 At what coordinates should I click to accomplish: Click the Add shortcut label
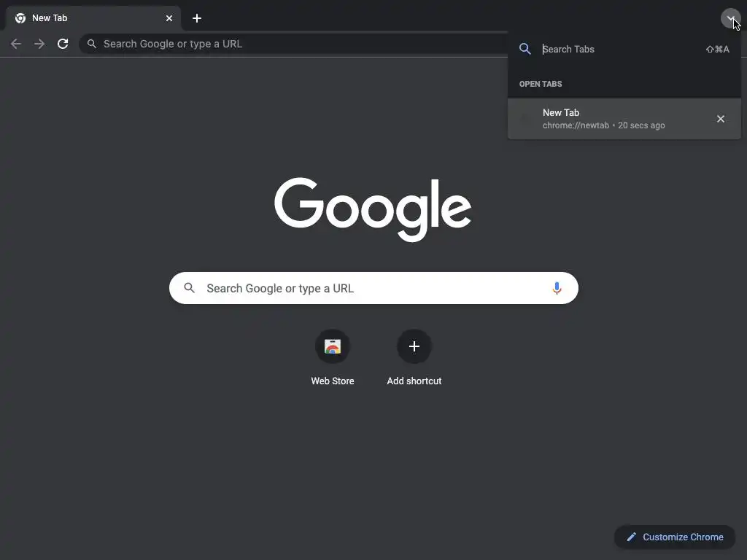(414, 381)
